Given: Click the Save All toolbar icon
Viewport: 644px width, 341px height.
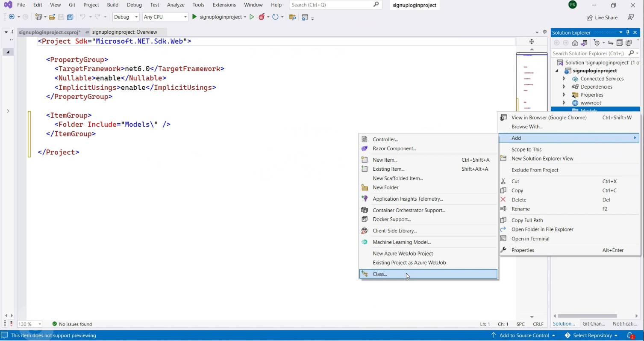Looking at the screenshot, I should (70, 17).
